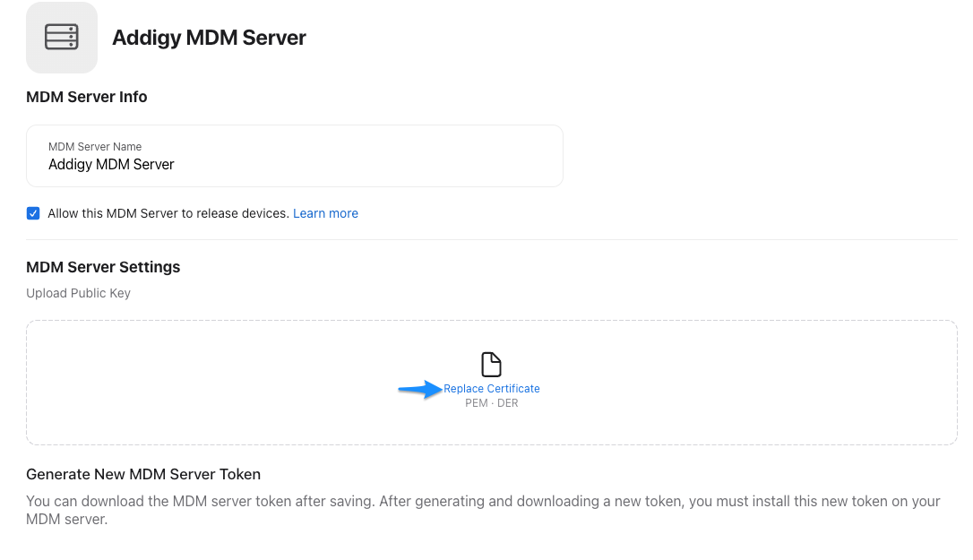Click the Generate New MDM Server Token heading

coord(143,474)
